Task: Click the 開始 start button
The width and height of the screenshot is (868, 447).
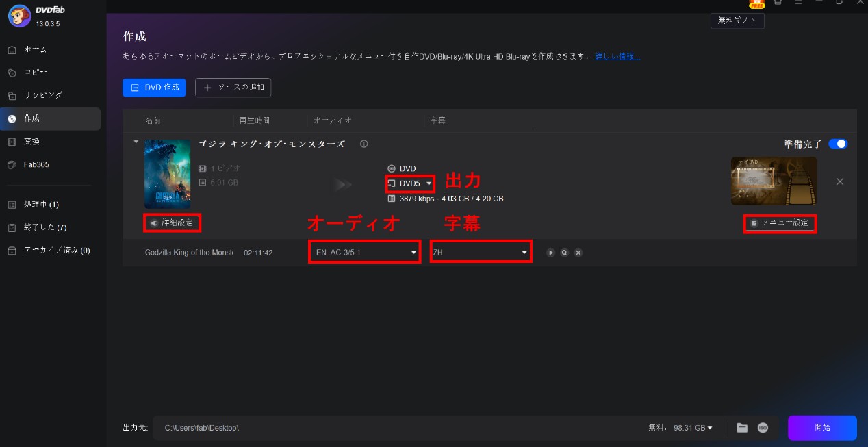Action: click(x=822, y=427)
